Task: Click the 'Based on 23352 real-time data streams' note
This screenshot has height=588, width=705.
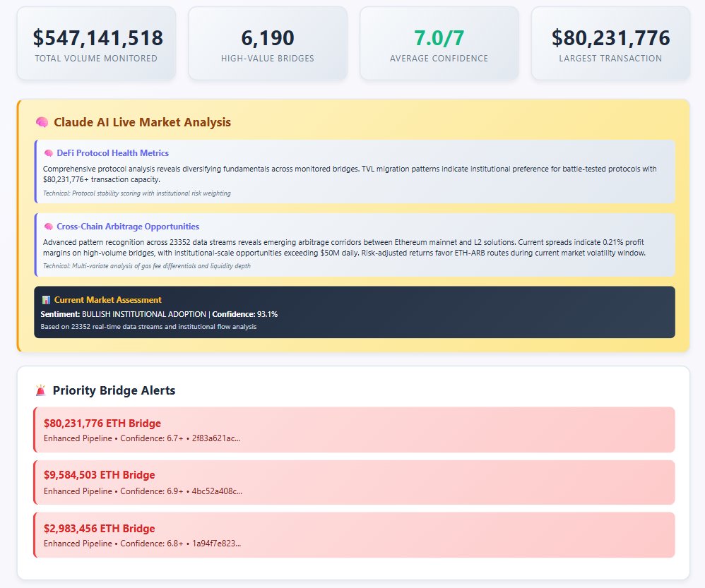Action: tap(148, 327)
